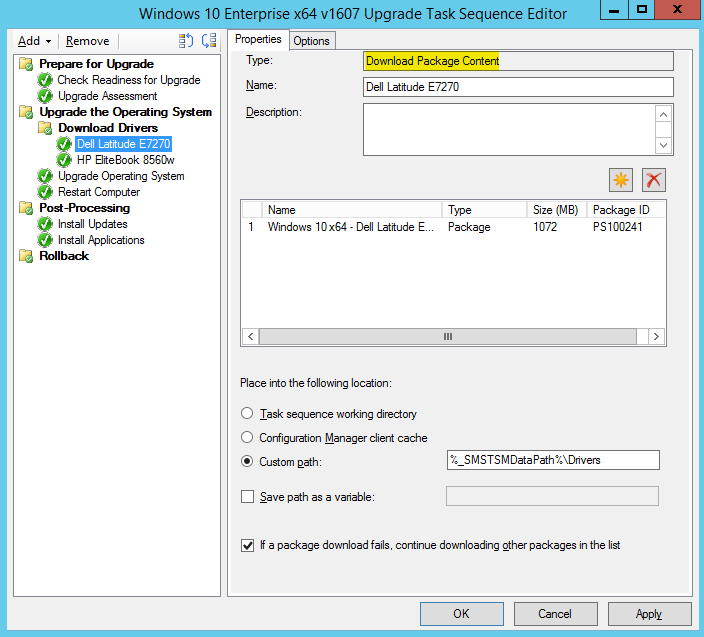Toggle continue downloading other packages checkbox

click(247, 545)
